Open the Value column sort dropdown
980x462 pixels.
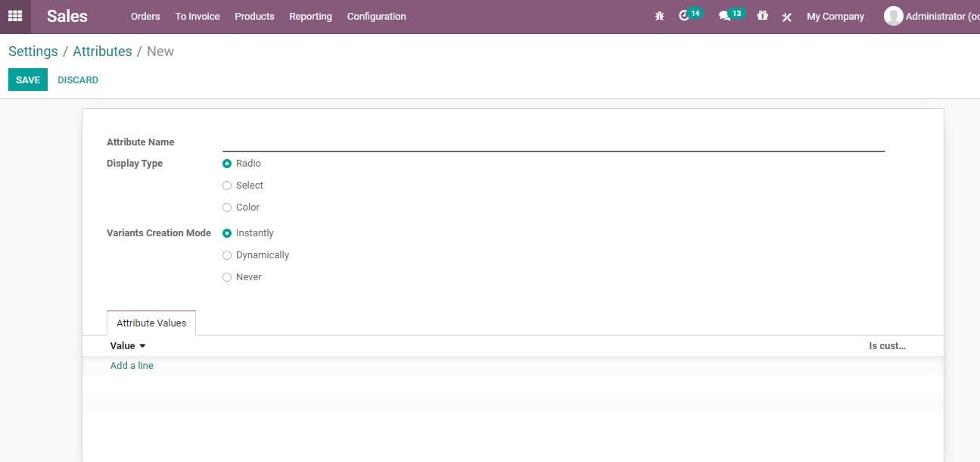coord(142,345)
